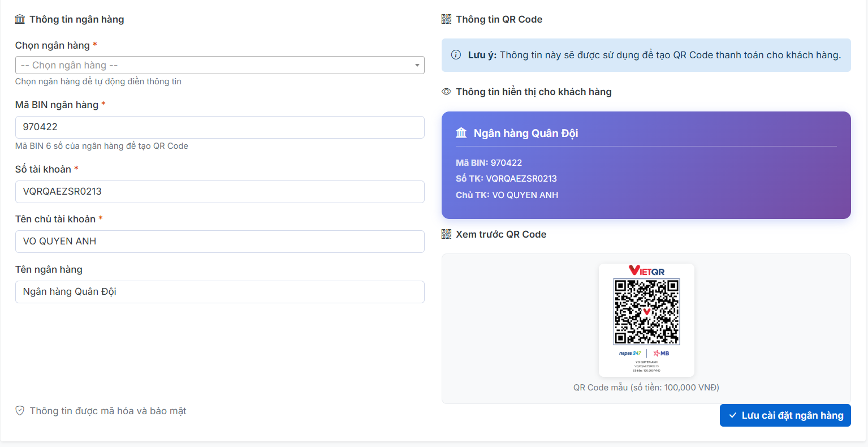Click the eye icon beside Thông tin hiển thị
This screenshot has width=868, height=447.
point(446,92)
